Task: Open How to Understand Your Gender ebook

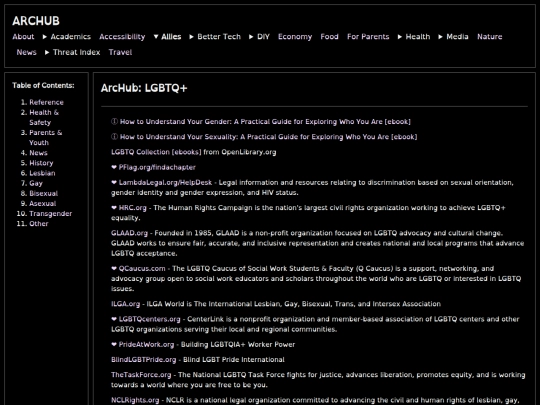Action: click(265, 122)
